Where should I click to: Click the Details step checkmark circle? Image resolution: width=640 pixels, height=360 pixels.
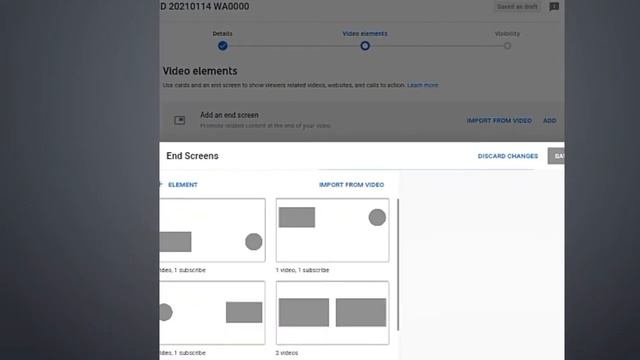coord(222,46)
